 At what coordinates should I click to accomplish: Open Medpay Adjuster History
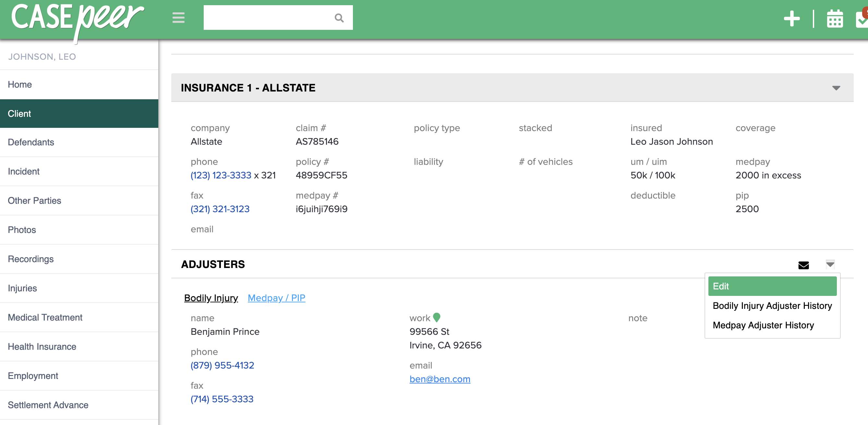coord(763,325)
